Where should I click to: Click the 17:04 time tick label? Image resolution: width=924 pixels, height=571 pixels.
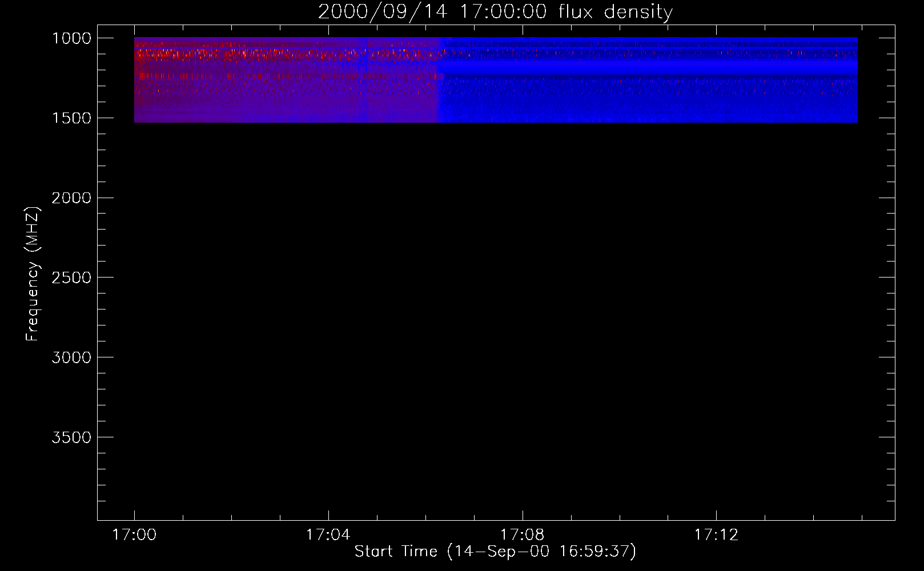tap(328, 535)
